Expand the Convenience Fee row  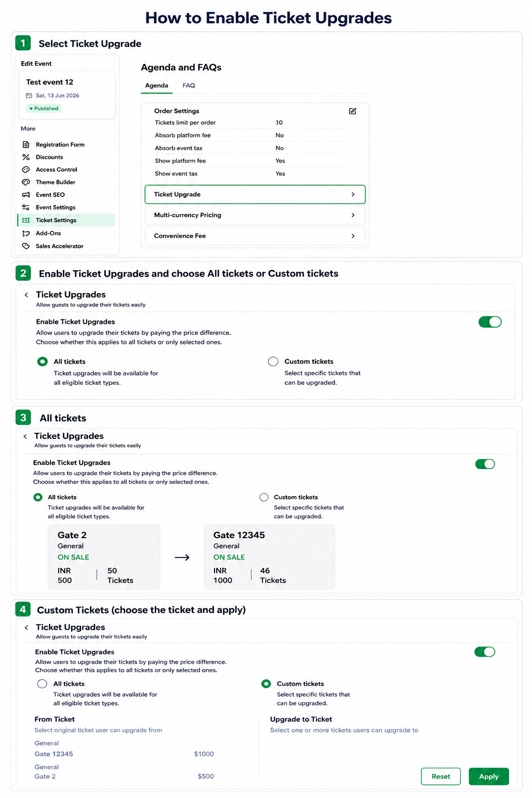click(255, 236)
